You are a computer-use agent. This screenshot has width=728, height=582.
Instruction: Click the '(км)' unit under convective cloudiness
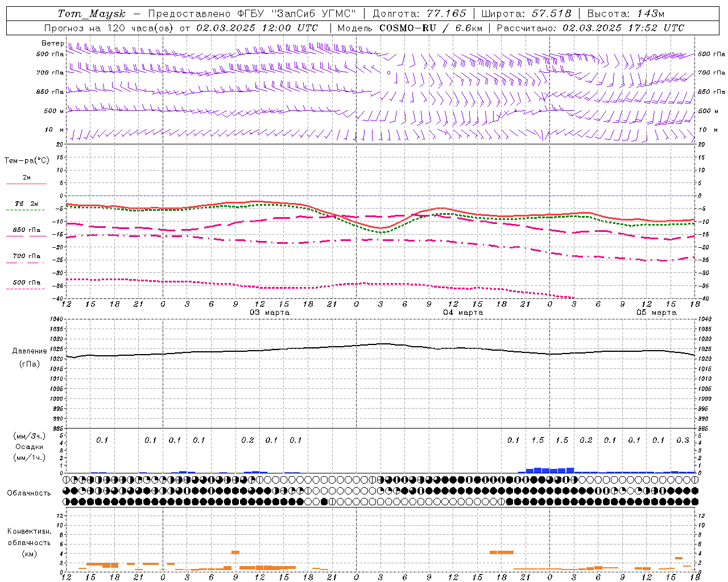tap(30, 554)
